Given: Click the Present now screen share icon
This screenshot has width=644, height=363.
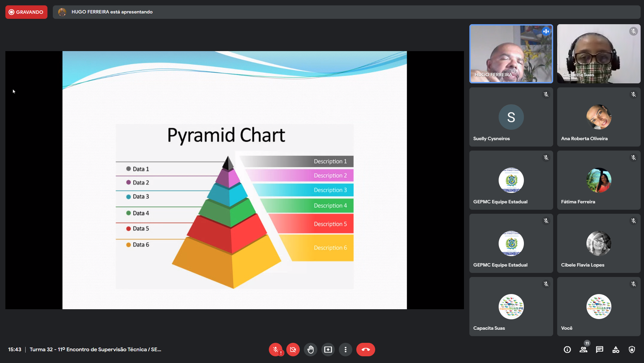Looking at the screenshot, I should click(328, 350).
